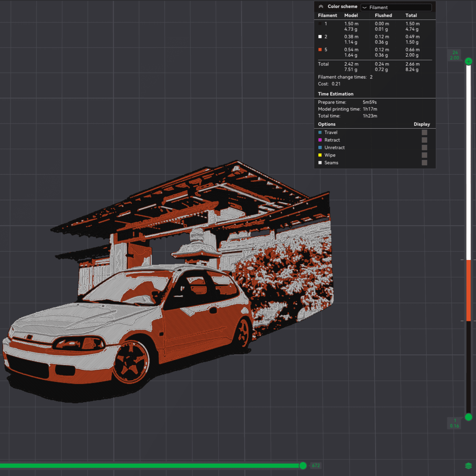Viewport: 476px width, 476px height.
Task: Click the Retract magenta legend icon
Action: tap(320, 140)
